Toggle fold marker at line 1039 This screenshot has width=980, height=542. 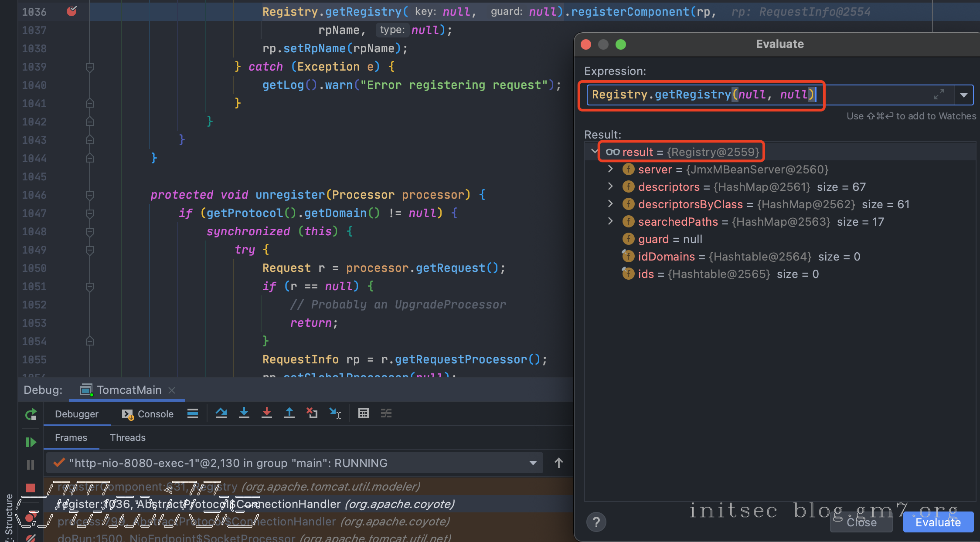pos(90,67)
